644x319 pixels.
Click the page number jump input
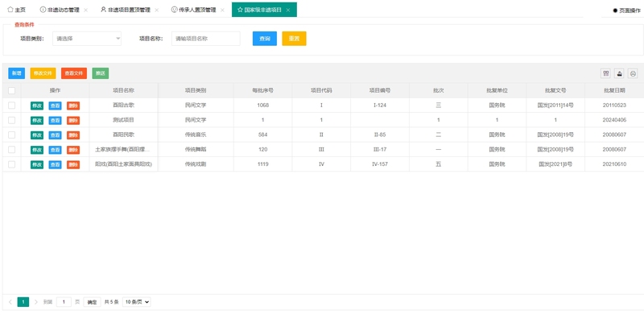click(64, 302)
